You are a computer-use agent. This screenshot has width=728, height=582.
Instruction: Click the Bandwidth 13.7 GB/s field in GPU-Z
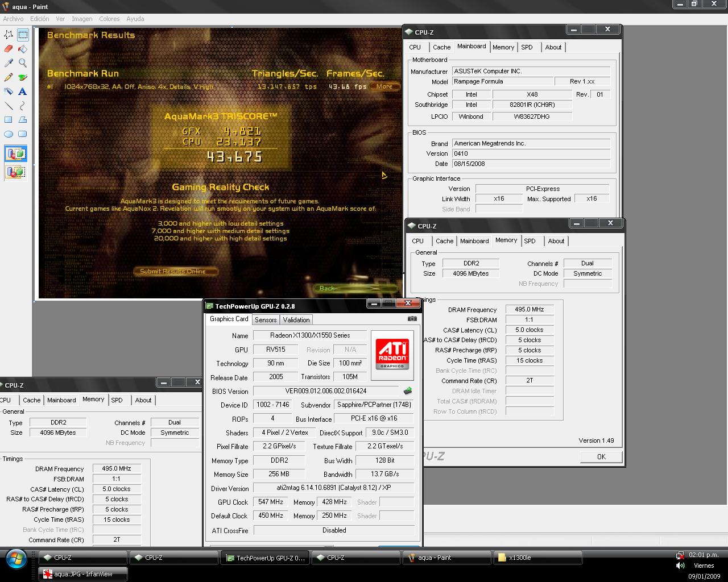click(385, 474)
